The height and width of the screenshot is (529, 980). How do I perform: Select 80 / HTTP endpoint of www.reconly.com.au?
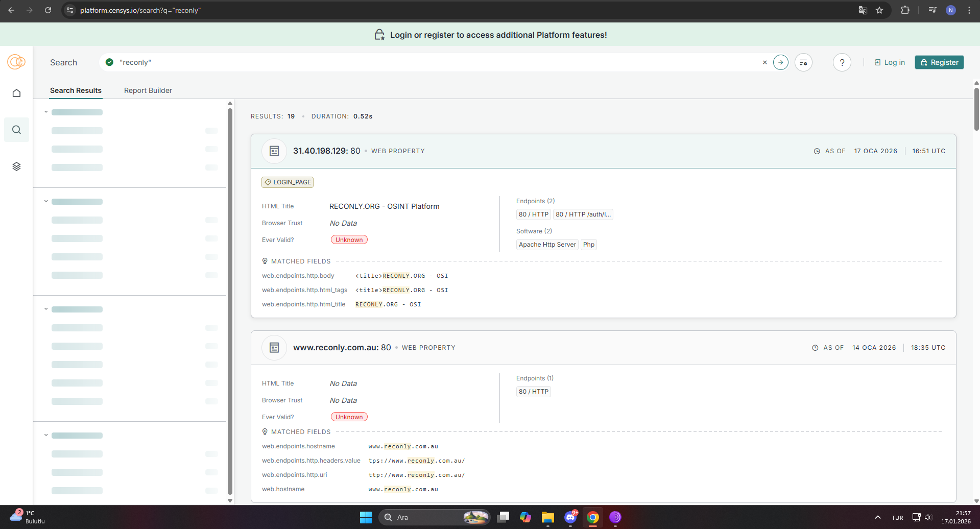tap(534, 392)
